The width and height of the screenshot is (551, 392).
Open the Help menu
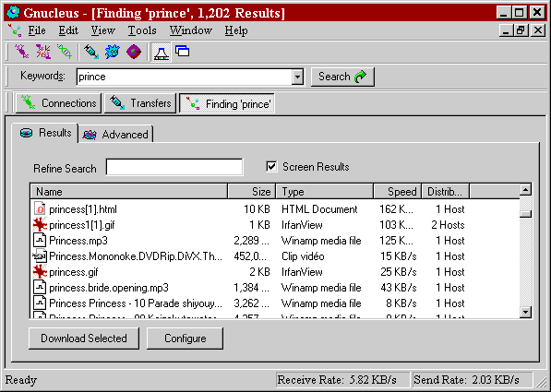(x=236, y=30)
